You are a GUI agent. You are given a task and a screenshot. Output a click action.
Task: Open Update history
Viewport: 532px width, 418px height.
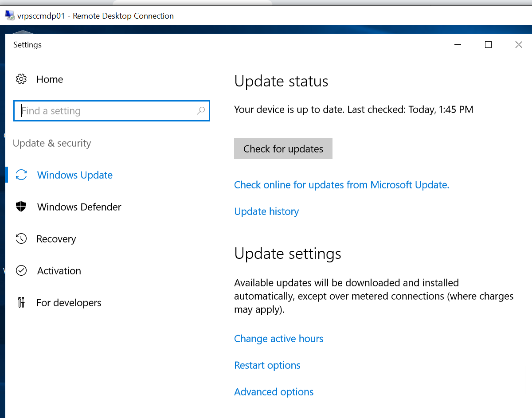[266, 211]
